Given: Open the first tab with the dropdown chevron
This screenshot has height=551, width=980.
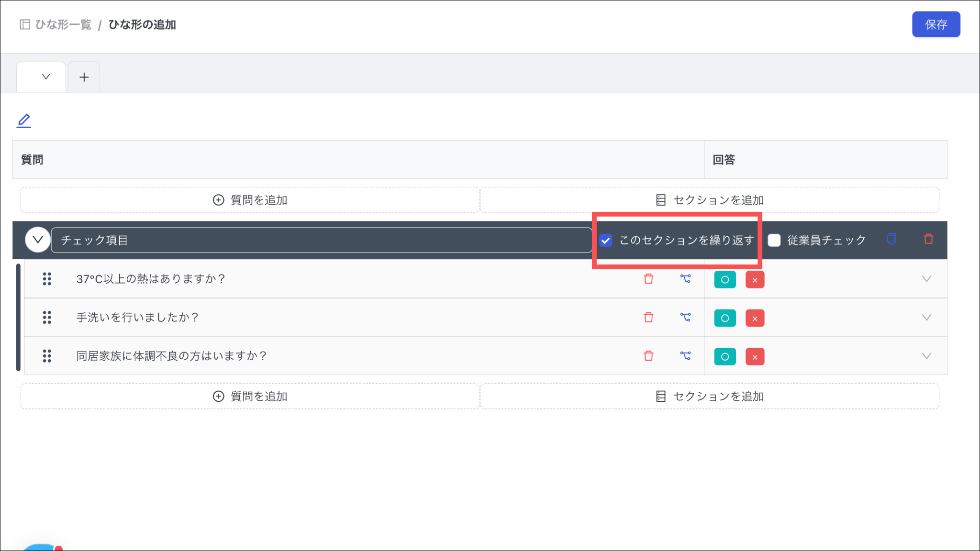Looking at the screenshot, I should 46,77.
